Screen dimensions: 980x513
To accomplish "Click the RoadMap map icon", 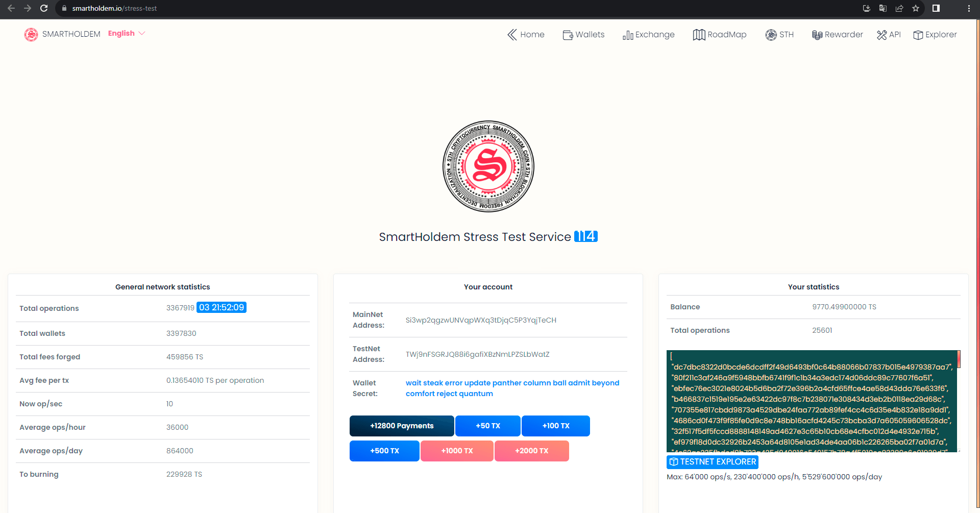I will pos(699,35).
